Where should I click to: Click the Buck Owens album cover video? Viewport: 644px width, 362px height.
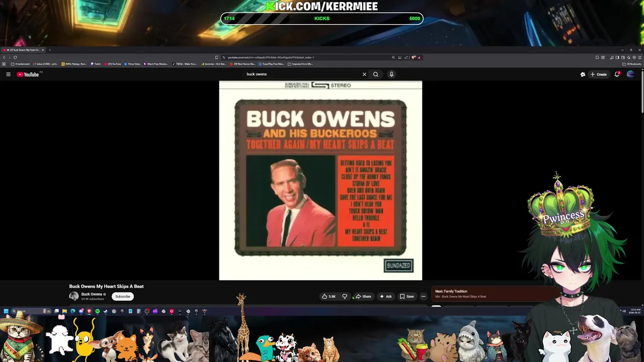point(320,180)
